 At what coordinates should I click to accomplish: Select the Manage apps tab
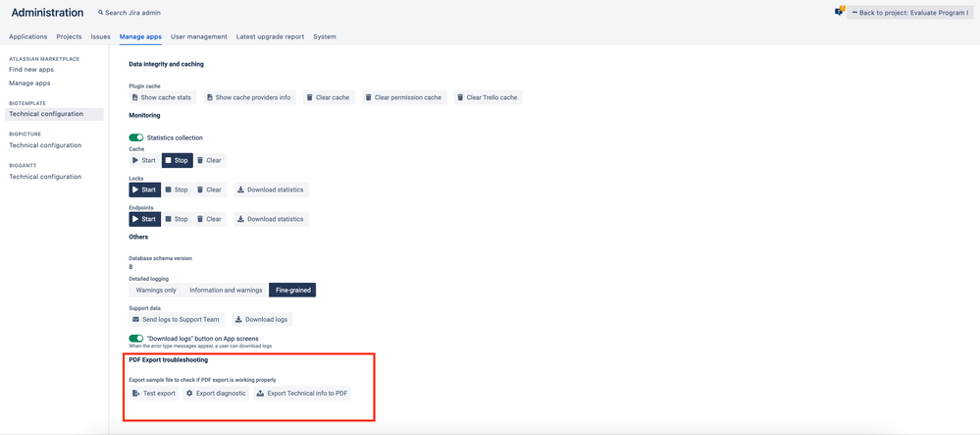click(x=140, y=37)
